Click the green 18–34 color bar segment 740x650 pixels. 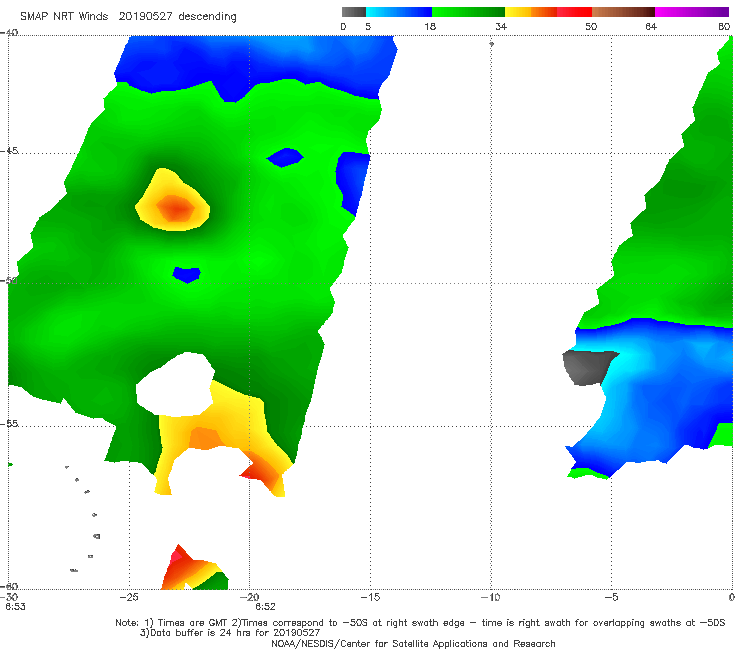[468, 12]
